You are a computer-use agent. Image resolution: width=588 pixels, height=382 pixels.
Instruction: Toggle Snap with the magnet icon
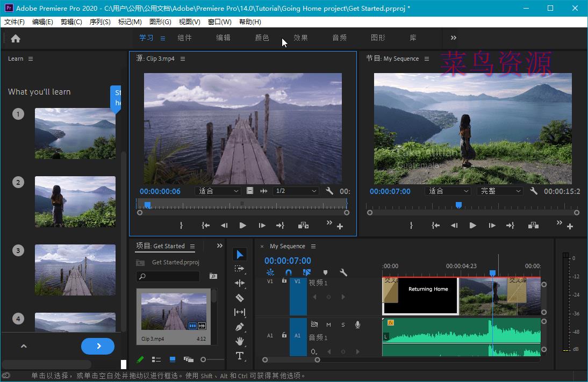coord(289,272)
